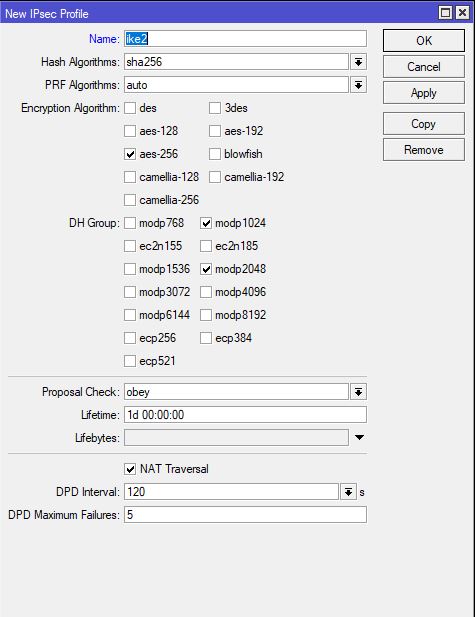
Task: Tick the camellia-192 checkbox
Action: (x=215, y=177)
